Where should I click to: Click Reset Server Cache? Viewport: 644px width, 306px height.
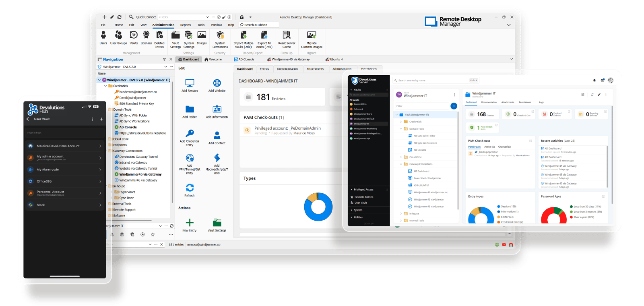click(287, 39)
